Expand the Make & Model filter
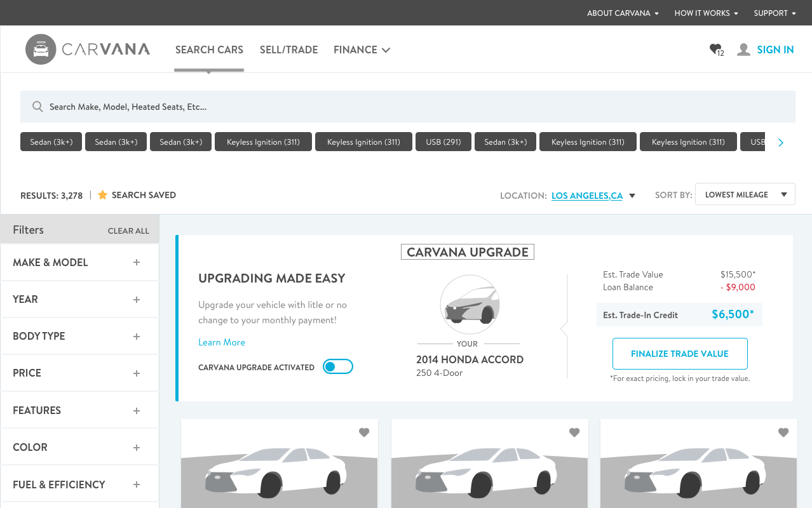 pyautogui.click(x=79, y=262)
